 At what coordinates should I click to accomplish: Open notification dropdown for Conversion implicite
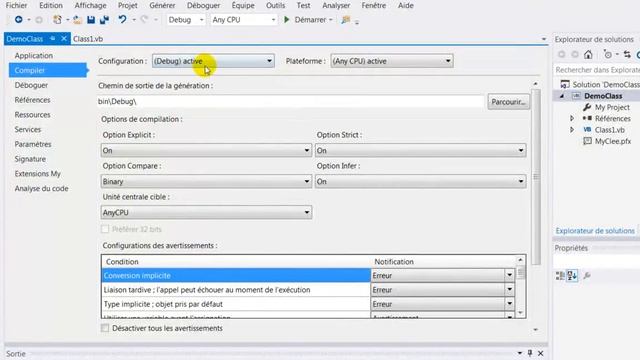click(x=509, y=276)
